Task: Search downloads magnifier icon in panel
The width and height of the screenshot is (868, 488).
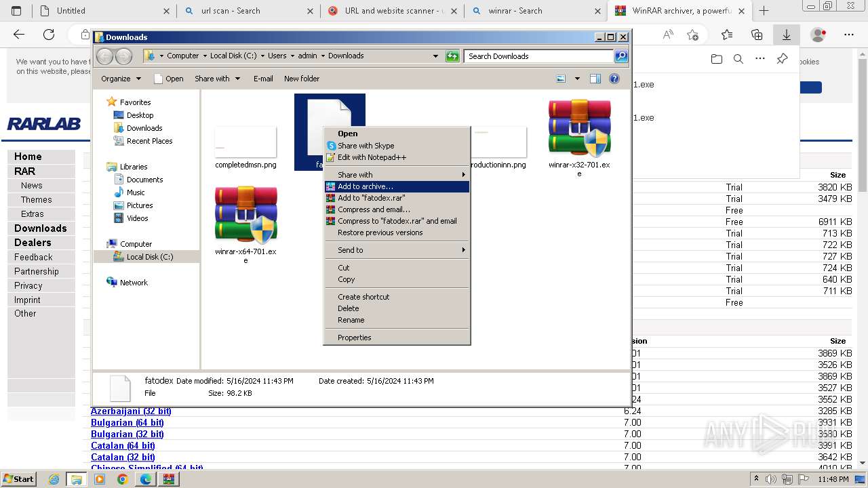Action: tap(738, 59)
